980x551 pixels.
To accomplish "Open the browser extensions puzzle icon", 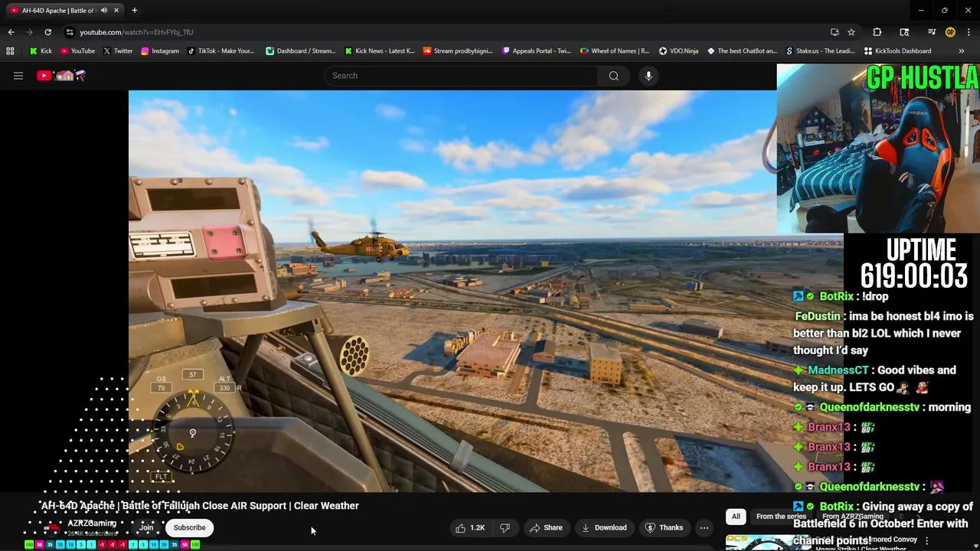I will (x=877, y=32).
